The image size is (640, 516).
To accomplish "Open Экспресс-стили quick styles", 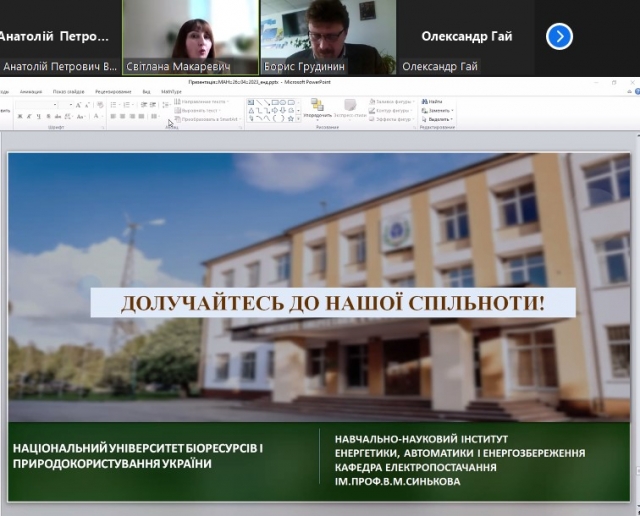I will [x=350, y=109].
